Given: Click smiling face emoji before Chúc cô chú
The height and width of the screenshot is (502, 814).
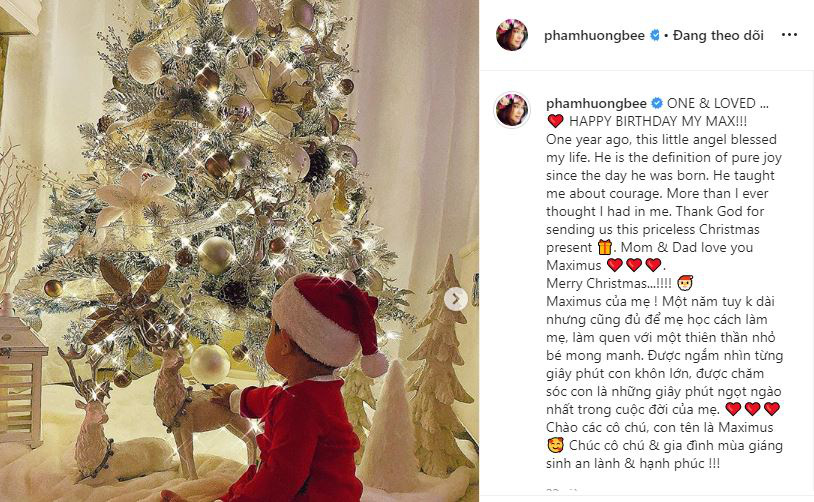Looking at the screenshot, I should (555, 445).
